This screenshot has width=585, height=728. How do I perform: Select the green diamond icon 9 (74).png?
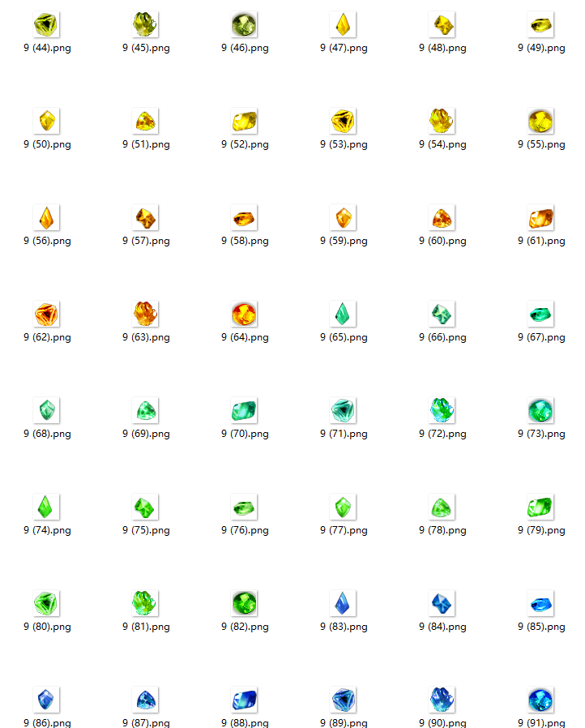(47, 507)
